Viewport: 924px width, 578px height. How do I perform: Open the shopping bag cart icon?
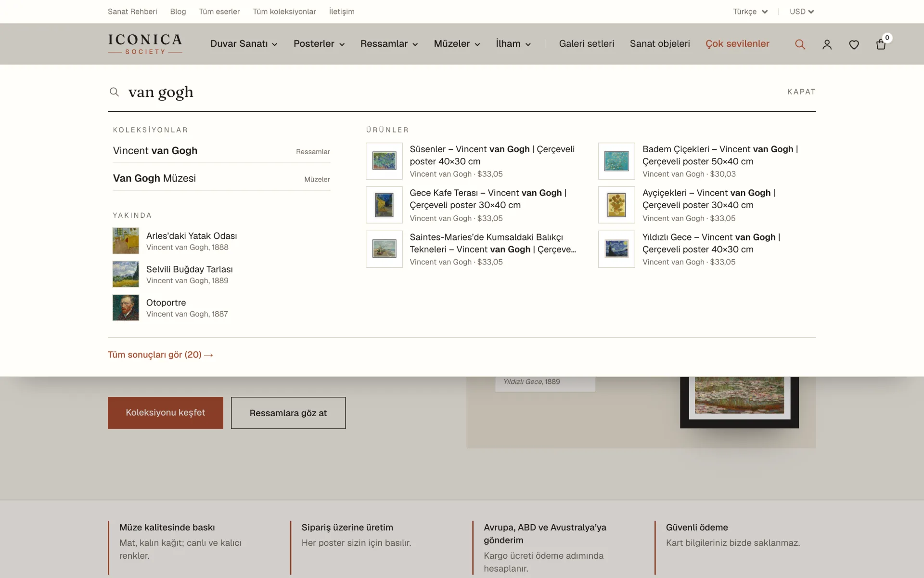click(x=881, y=44)
